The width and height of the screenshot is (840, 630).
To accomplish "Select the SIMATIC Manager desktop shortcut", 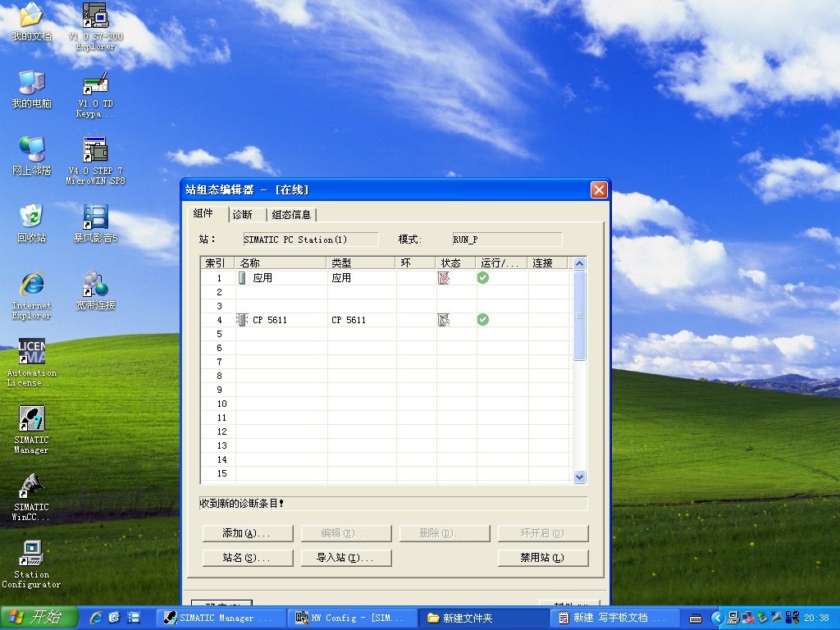I will click(x=32, y=430).
